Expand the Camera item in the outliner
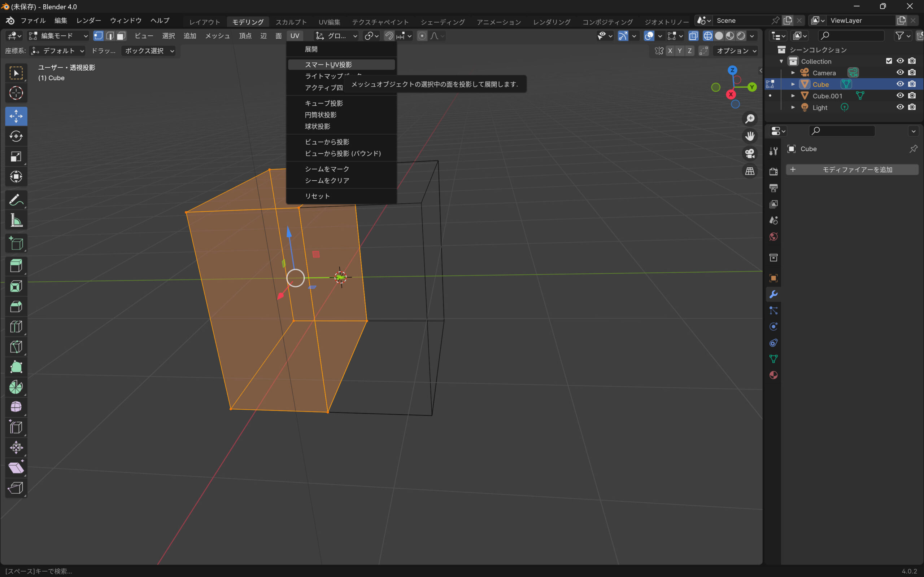Screen dimensions: 924x577 tap(793, 73)
